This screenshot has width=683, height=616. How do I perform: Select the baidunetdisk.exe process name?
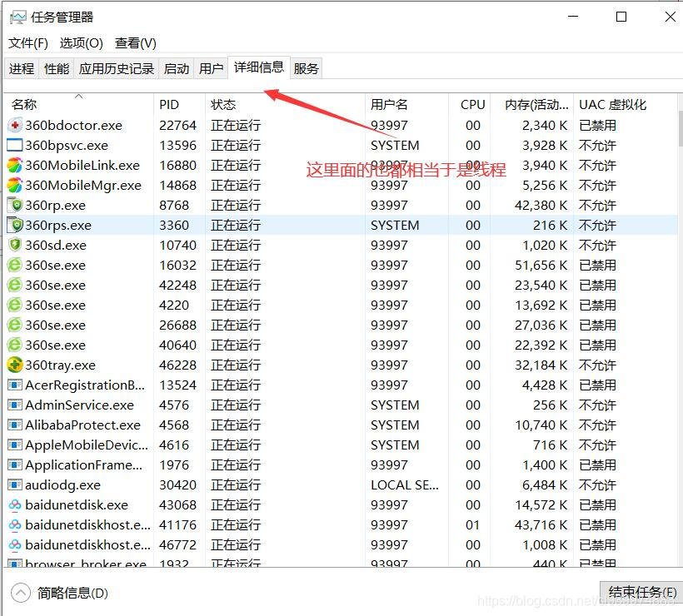click(77, 505)
